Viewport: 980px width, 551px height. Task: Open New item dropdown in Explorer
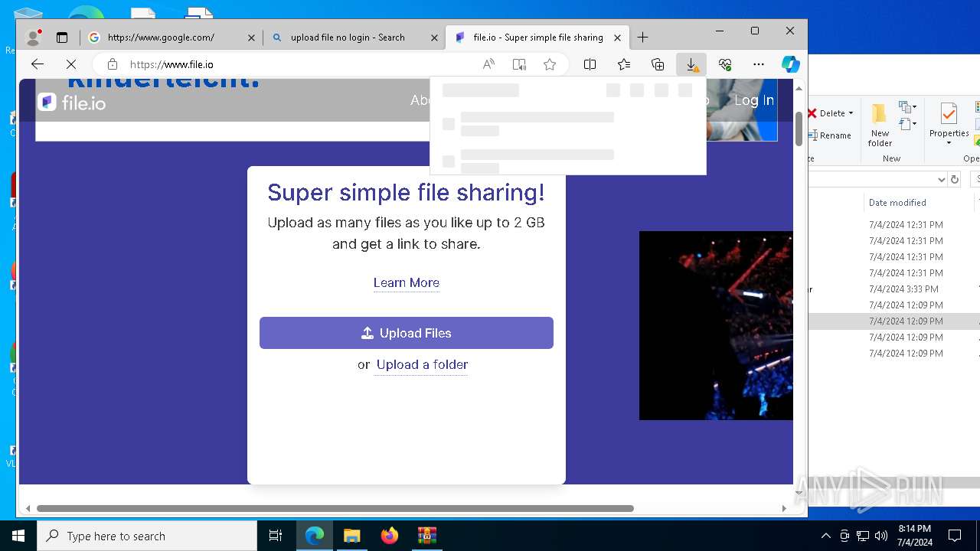pos(907,107)
